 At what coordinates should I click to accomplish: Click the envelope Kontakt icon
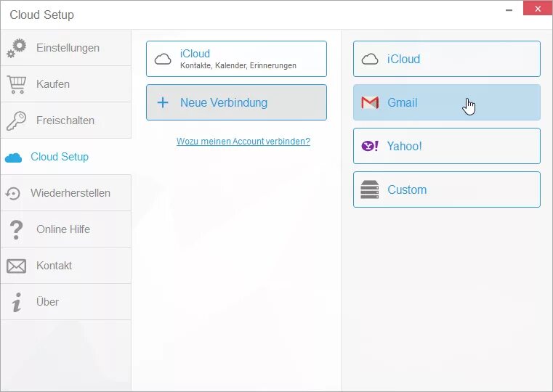pyautogui.click(x=16, y=266)
